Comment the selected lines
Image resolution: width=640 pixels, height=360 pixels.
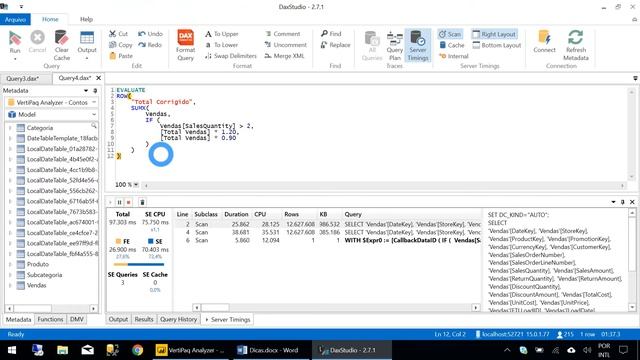point(282,34)
